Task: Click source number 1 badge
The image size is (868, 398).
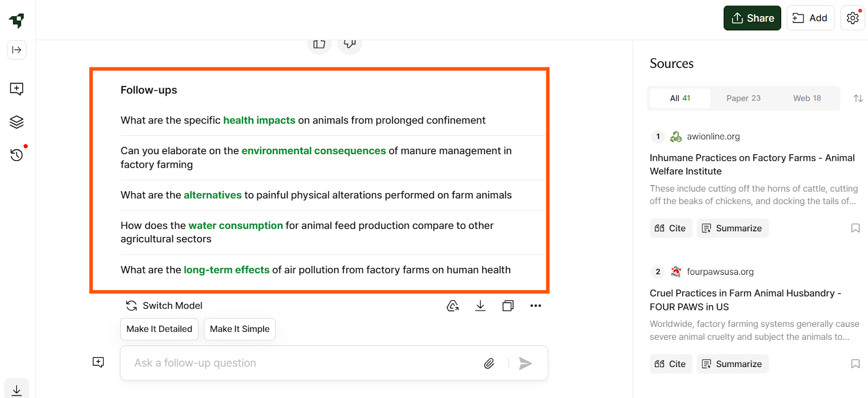Action: pyautogui.click(x=658, y=136)
